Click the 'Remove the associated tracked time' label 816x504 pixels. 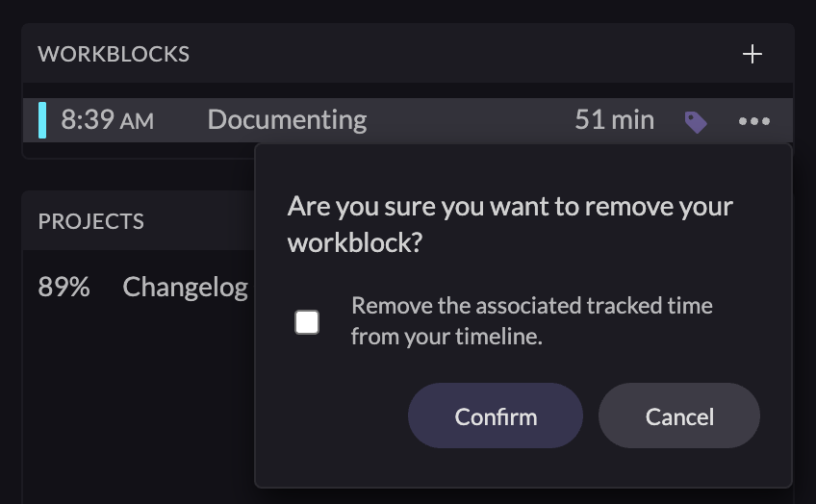531,306
